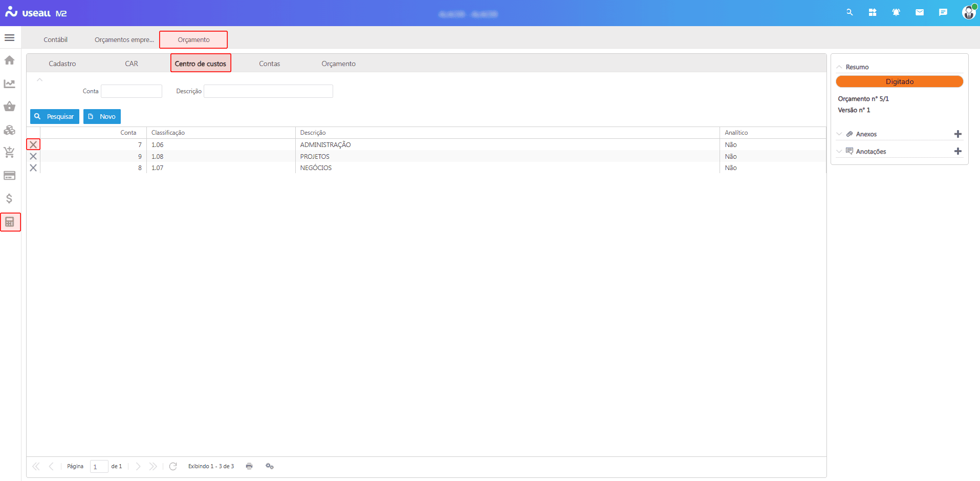Click the Pesquisar button
The width and height of the screenshot is (980, 481).
[55, 117]
